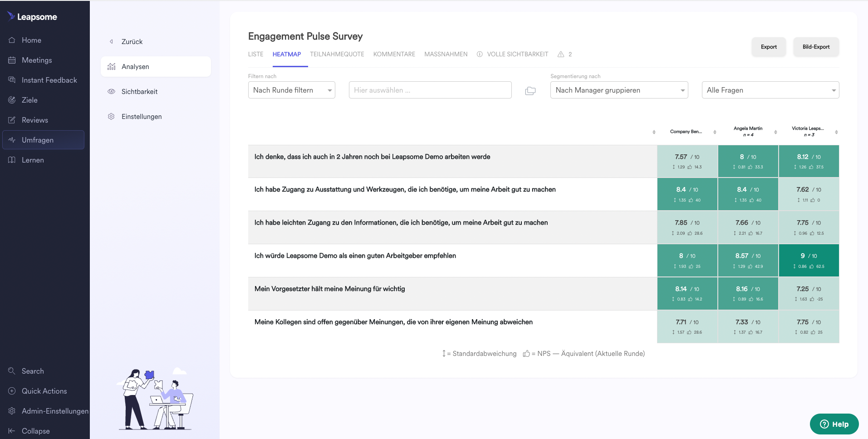This screenshot has height=439, width=868.
Task: Select the Heatmap tab
Action: (x=287, y=54)
